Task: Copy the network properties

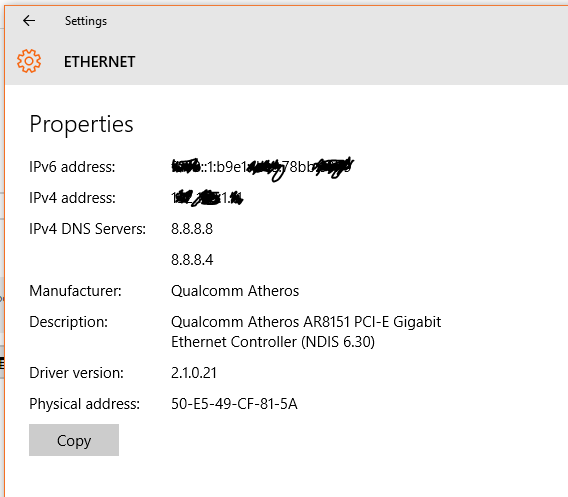Action: pyautogui.click(x=74, y=440)
